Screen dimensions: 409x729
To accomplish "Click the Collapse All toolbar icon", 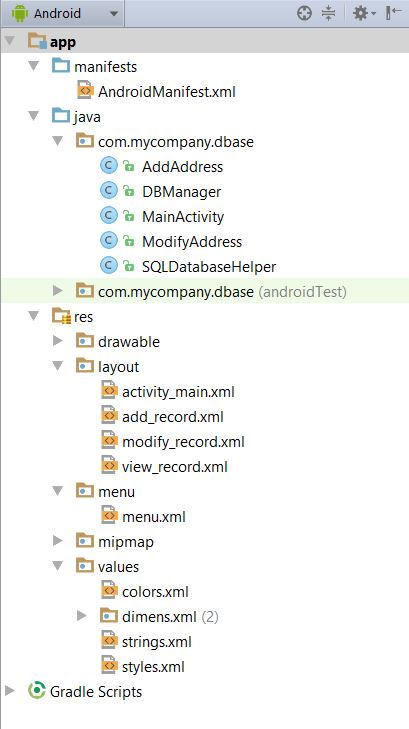I will 329,13.
